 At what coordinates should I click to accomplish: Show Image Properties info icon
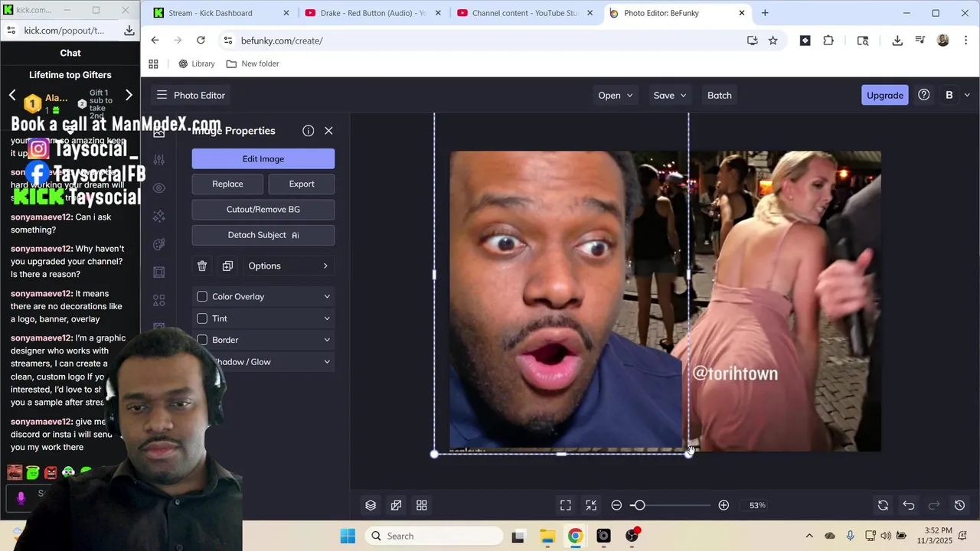pos(308,131)
